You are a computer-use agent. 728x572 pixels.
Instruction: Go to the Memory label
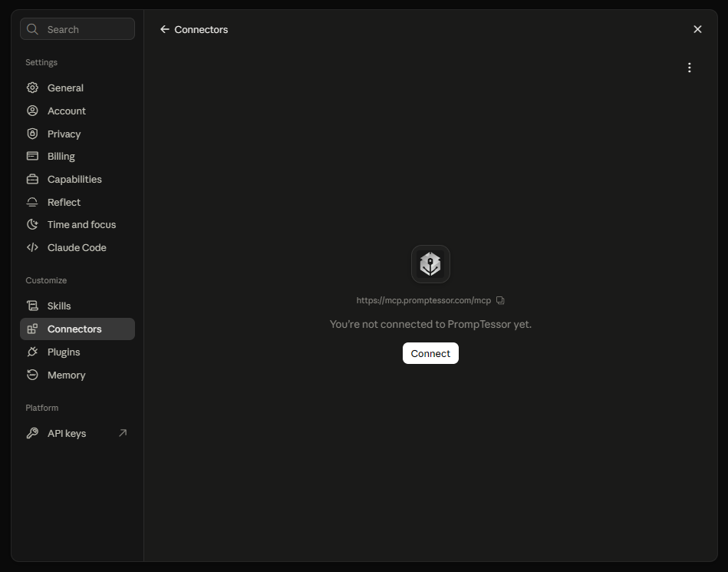67,375
